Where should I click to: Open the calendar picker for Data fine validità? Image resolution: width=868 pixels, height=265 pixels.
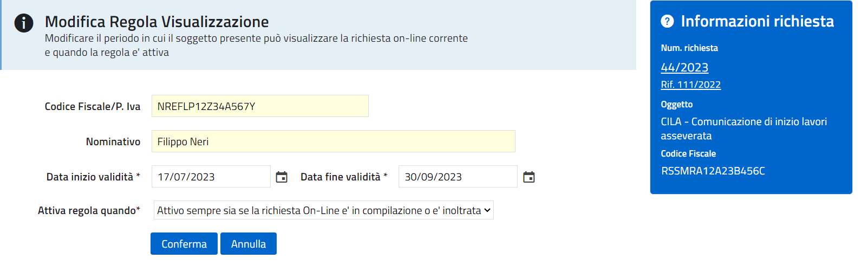[529, 177]
